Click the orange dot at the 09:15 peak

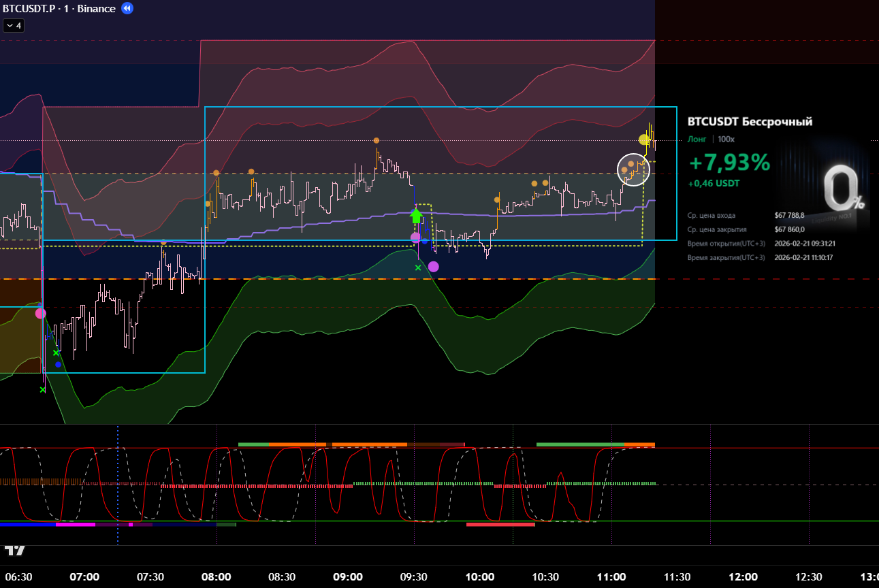[377, 141]
